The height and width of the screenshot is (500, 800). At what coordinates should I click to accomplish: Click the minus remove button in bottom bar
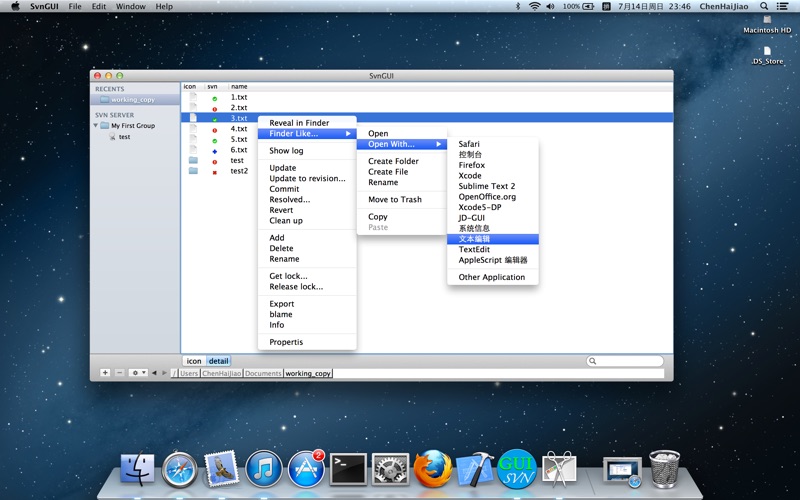(119, 373)
